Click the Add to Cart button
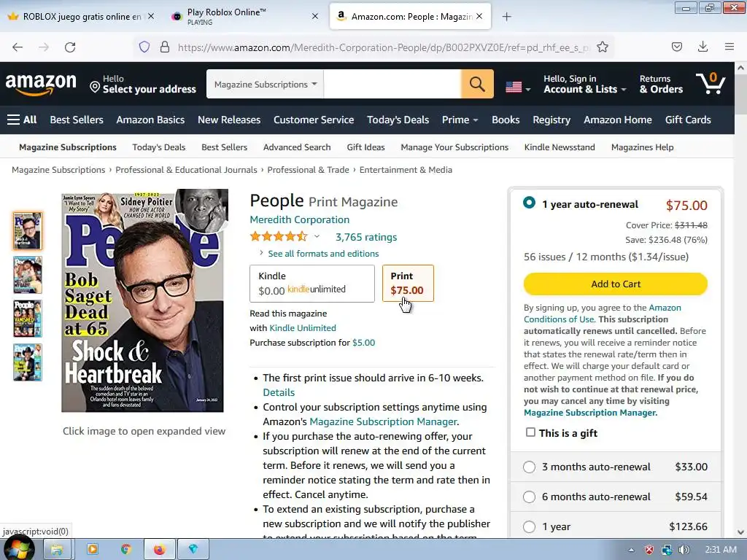 coord(616,284)
